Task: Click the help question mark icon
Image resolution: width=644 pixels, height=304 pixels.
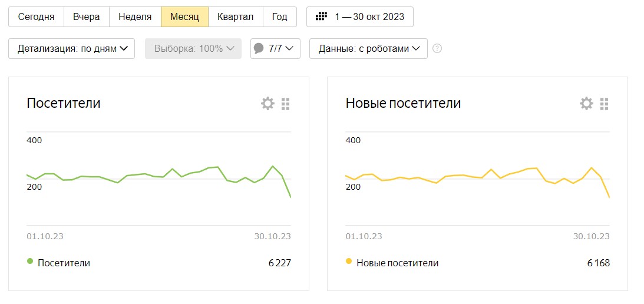Action: [437, 49]
